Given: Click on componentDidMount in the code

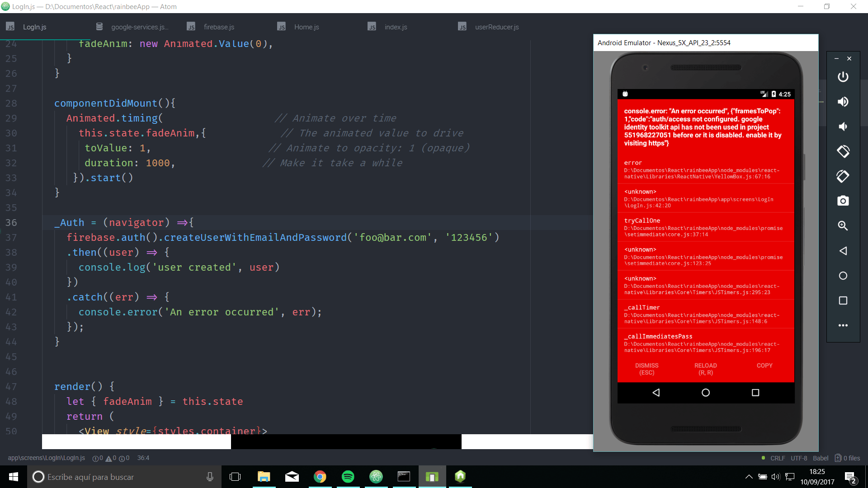Looking at the screenshot, I should pyautogui.click(x=106, y=103).
